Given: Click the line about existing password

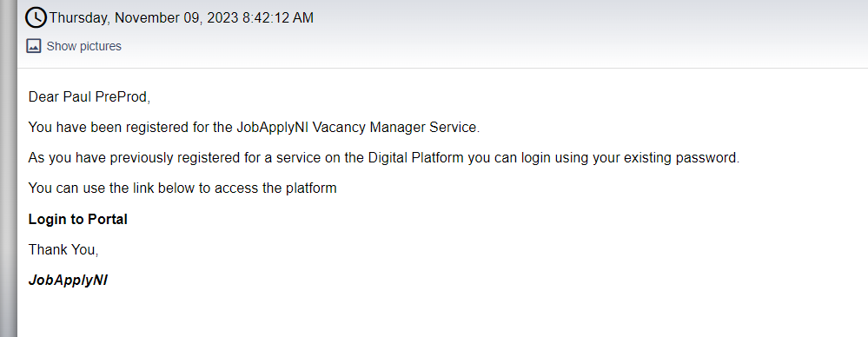Looking at the screenshot, I should tap(384, 158).
